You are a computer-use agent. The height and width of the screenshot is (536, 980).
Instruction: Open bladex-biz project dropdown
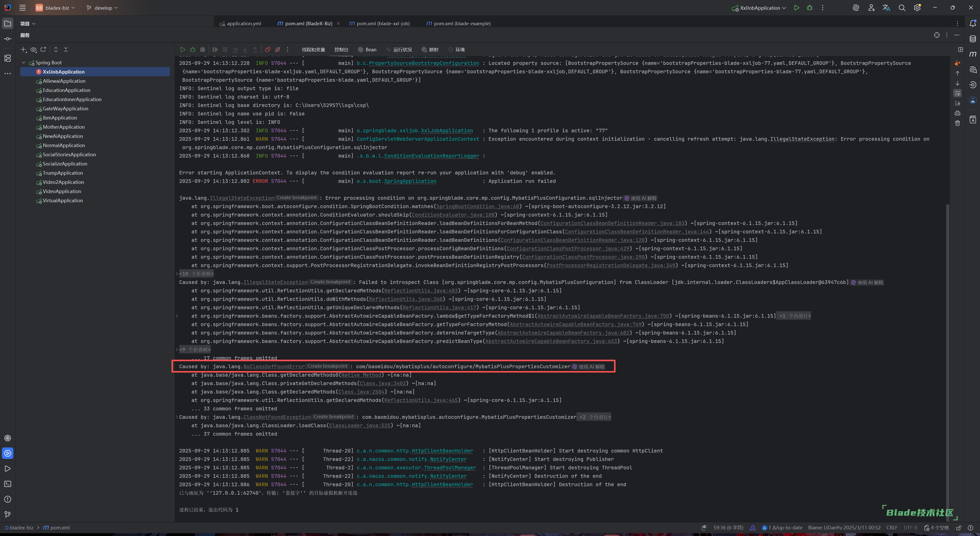click(55, 8)
